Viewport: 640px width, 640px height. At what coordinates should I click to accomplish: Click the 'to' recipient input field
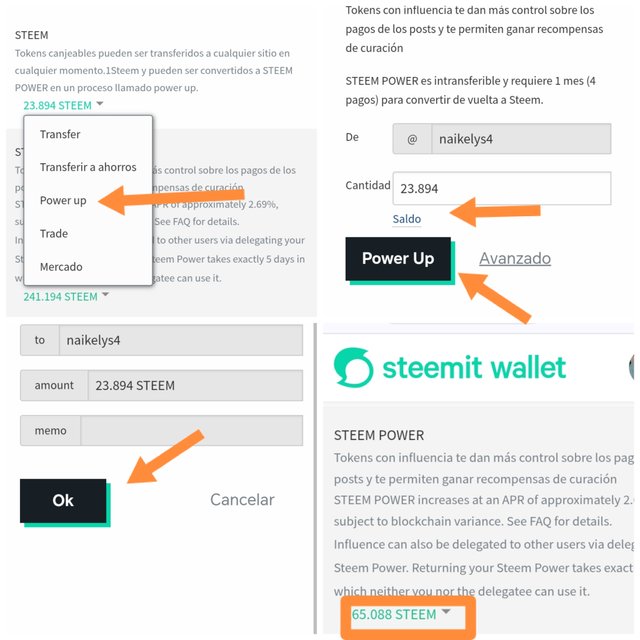pos(180,340)
